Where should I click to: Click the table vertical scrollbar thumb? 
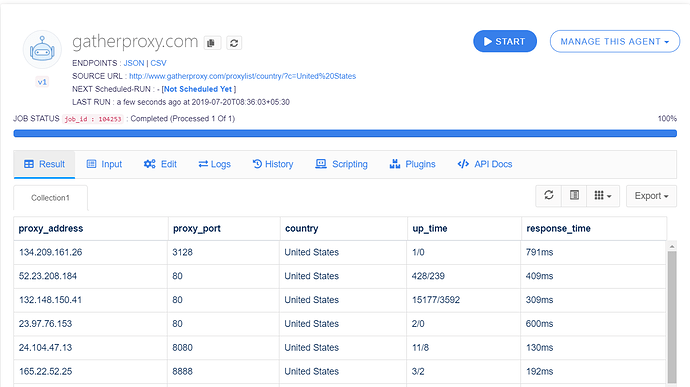(672, 317)
